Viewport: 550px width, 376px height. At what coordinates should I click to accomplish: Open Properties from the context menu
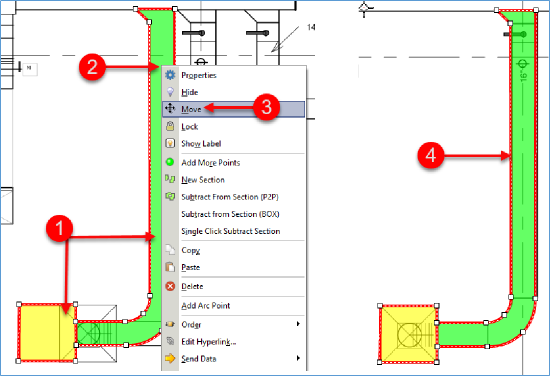click(x=199, y=75)
